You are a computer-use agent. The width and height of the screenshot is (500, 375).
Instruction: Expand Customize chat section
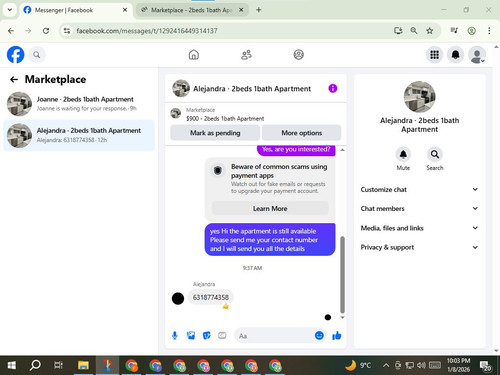[419, 189]
